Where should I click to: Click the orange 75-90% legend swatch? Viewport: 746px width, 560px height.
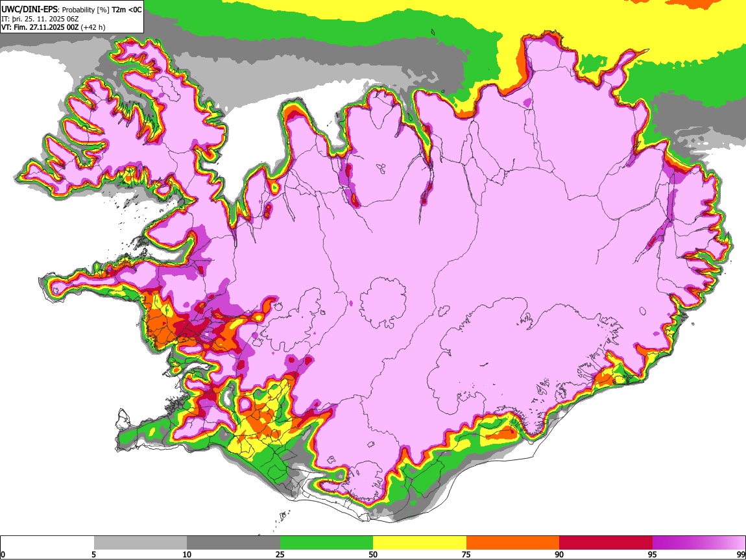pos(512,542)
